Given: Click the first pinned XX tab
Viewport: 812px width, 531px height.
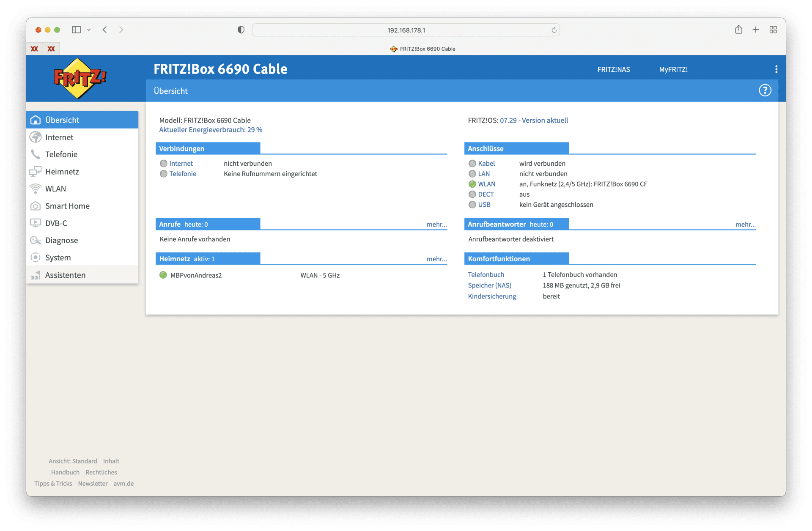Looking at the screenshot, I should pyautogui.click(x=35, y=49).
